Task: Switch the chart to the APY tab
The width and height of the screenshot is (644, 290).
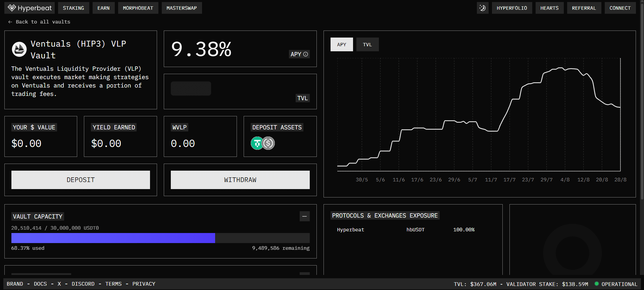Action: pyautogui.click(x=342, y=45)
